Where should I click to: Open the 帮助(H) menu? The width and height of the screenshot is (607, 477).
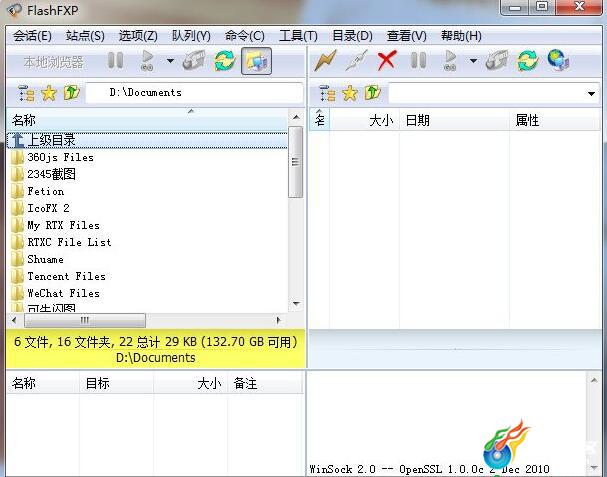461,36
